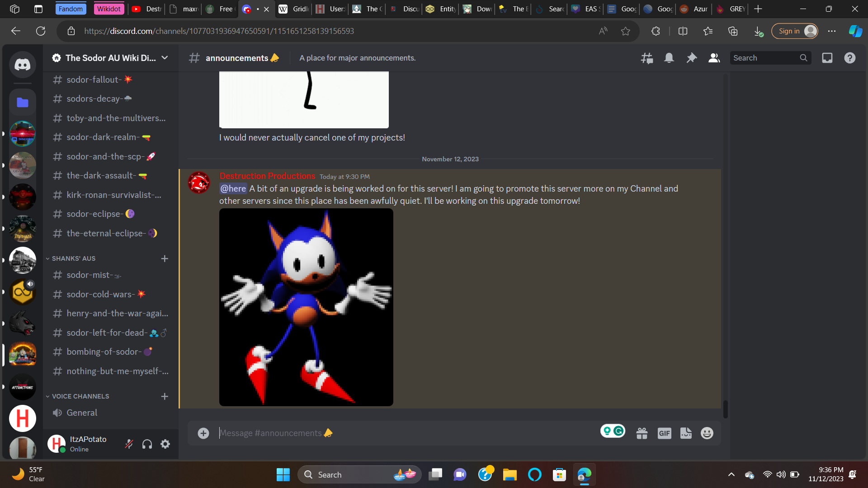Open the Inbox icon in header

pos(827,58)
